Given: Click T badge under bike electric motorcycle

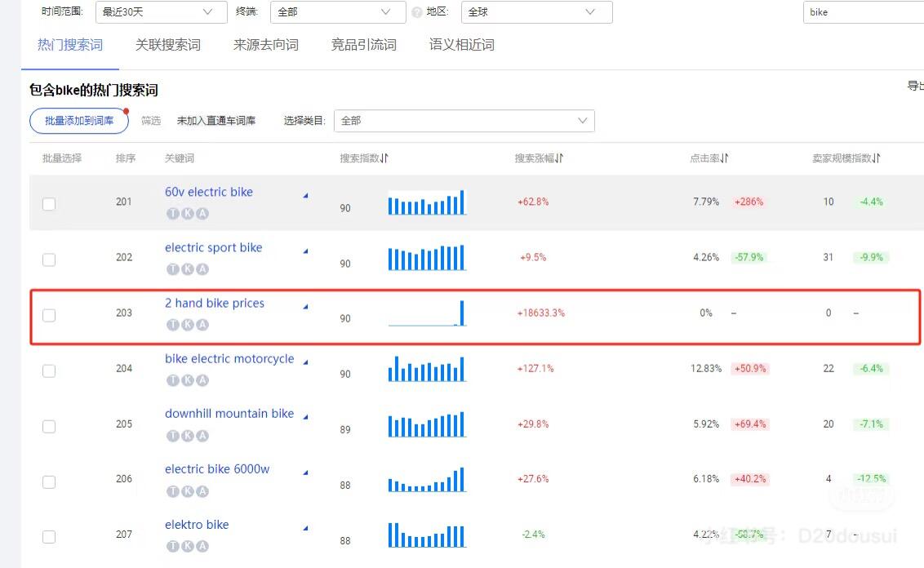Looking at the screenshot, I should click(x=173, y=380).
